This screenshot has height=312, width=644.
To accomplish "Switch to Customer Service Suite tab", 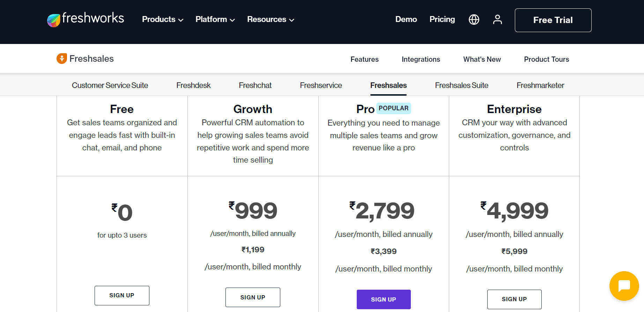I will 110,85.
